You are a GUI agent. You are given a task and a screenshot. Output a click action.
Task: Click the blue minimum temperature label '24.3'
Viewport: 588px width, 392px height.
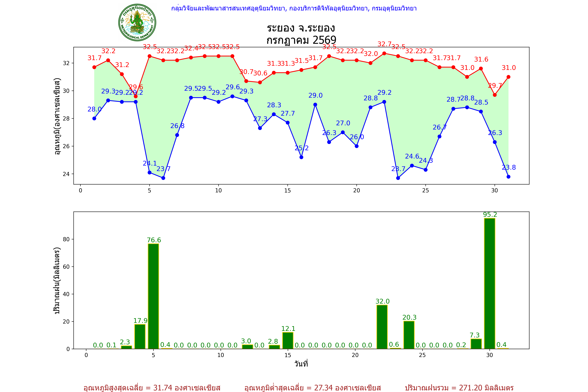[x=426, y=160]
